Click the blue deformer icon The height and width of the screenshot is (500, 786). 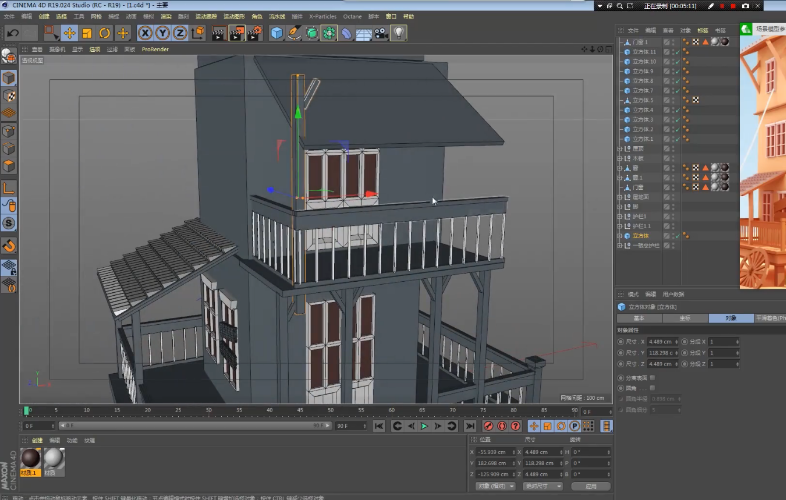(x=346, y=33)
